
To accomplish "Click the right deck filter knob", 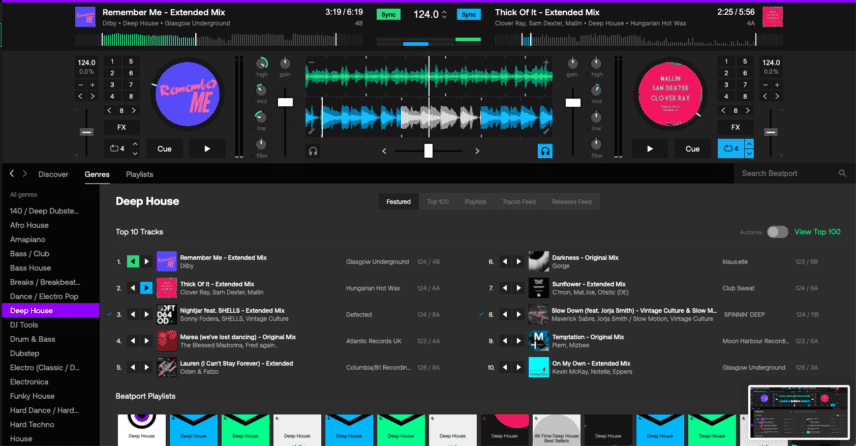I will (596, 144).
